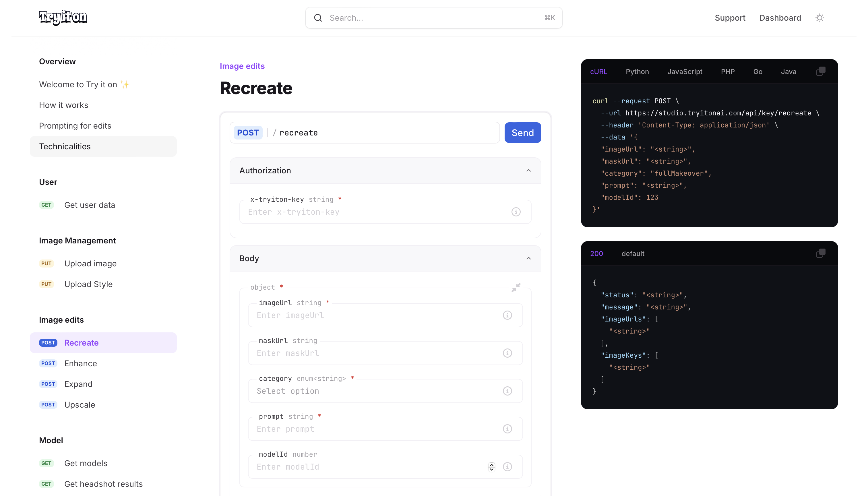
Task: Open the Dashboard link
Action: point(780,18)
